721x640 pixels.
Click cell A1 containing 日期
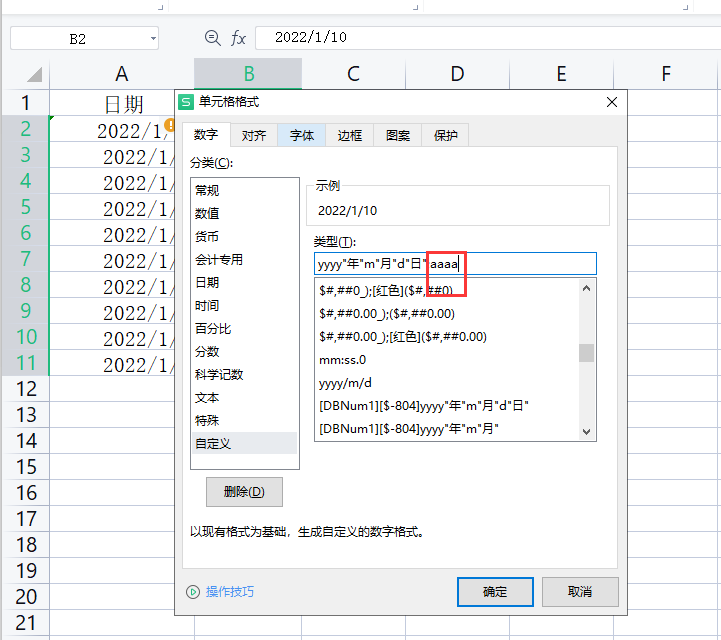(x=112, y=103)
